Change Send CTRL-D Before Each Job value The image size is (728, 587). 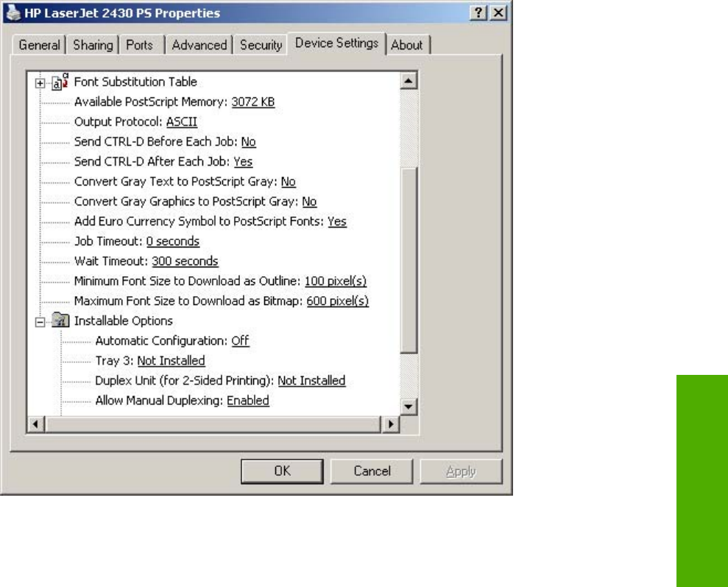[x=248, y=141]
